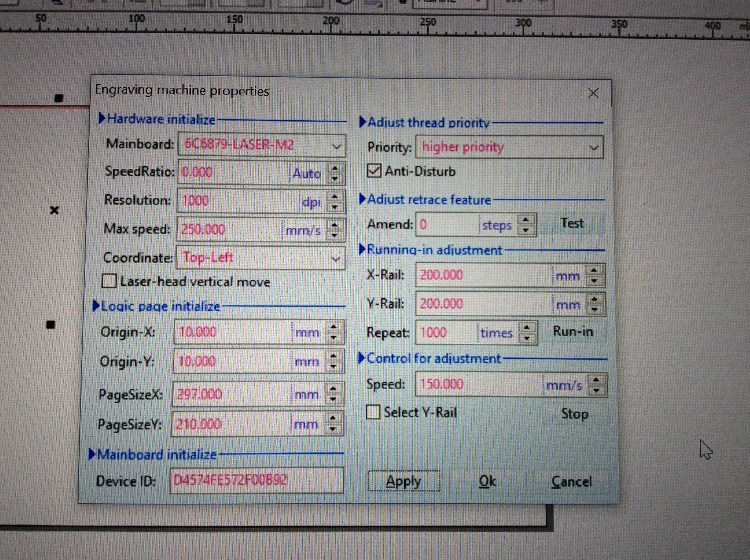This screenshot has height=560, width=750.
Task: Click the X center marker on canvas
Action: (x=54, y=210)
